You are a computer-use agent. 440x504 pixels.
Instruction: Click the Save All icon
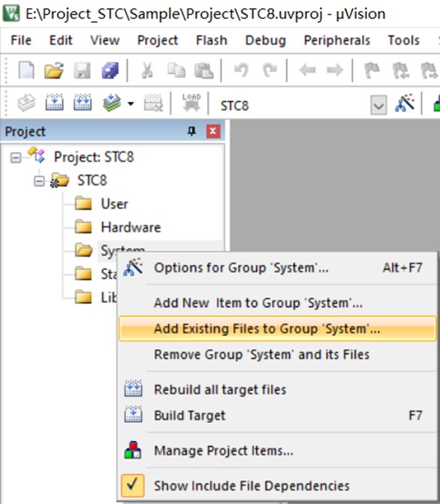click(110, 70)
